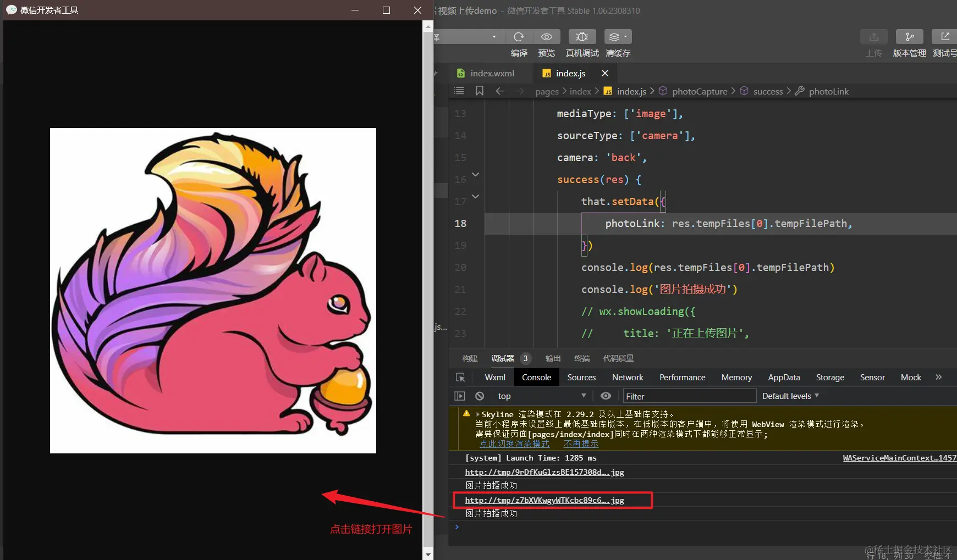Open the Storage devtools tab

(830, 378)
